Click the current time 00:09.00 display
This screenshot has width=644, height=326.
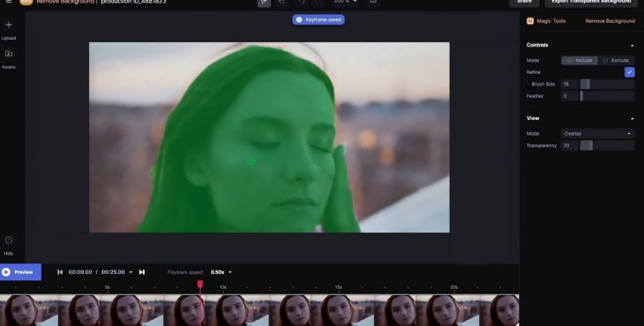[x=80, y=272]
